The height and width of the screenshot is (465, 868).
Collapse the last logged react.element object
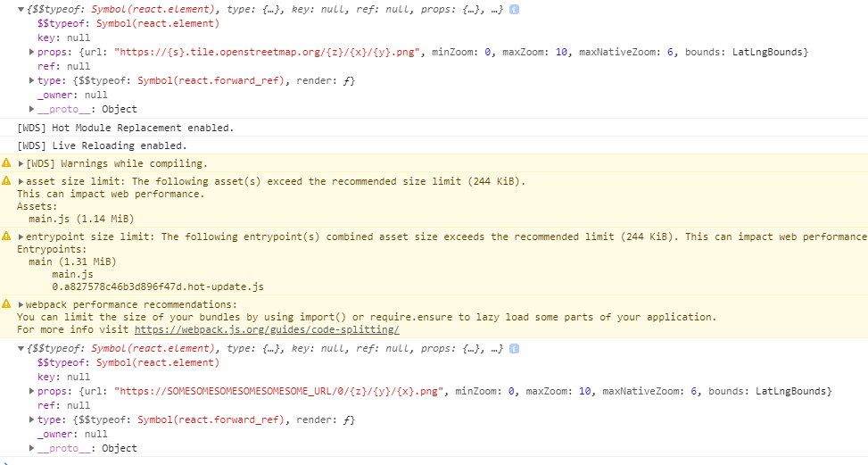point(21,349)
